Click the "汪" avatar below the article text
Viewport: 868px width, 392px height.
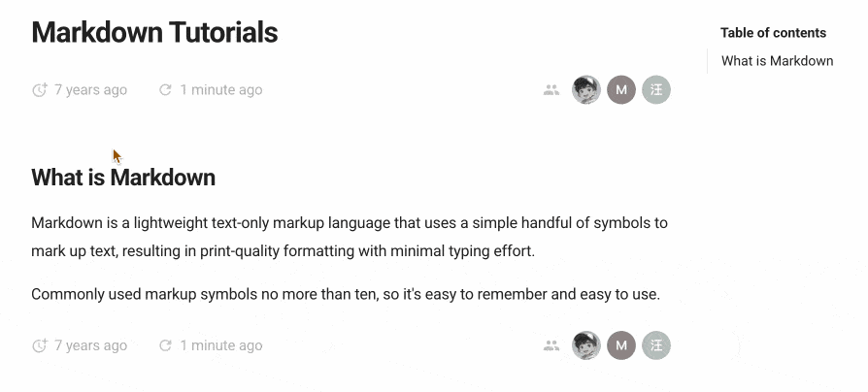(656, 345)
